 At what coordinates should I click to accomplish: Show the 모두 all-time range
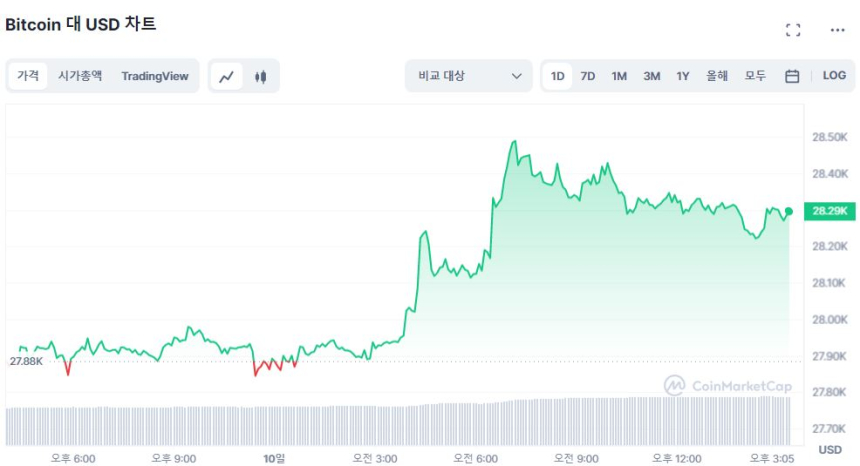pyautogui.click(x=755, y=76)
